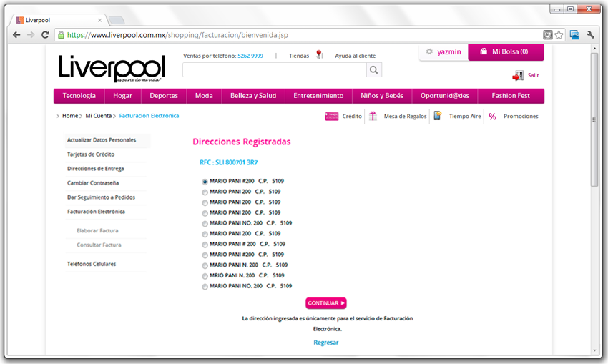Click the Tiendas link
The height and width of the screenshot is (364, 608).
(299, 56)
